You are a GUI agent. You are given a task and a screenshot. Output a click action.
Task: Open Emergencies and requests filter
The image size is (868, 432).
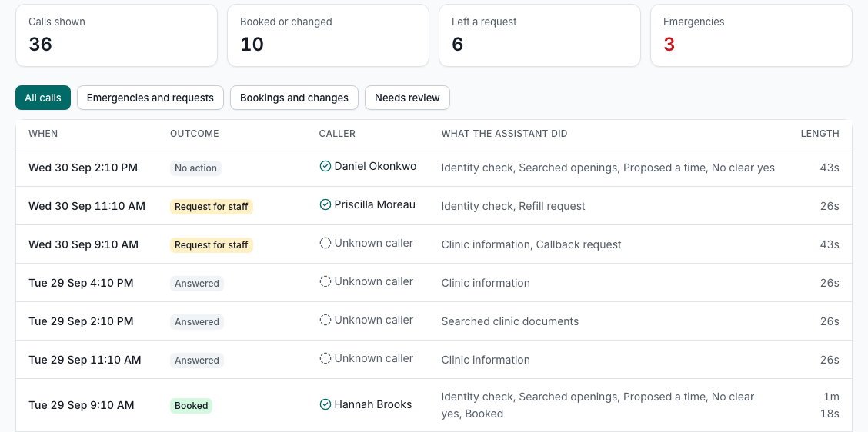[x=150, y=98]
